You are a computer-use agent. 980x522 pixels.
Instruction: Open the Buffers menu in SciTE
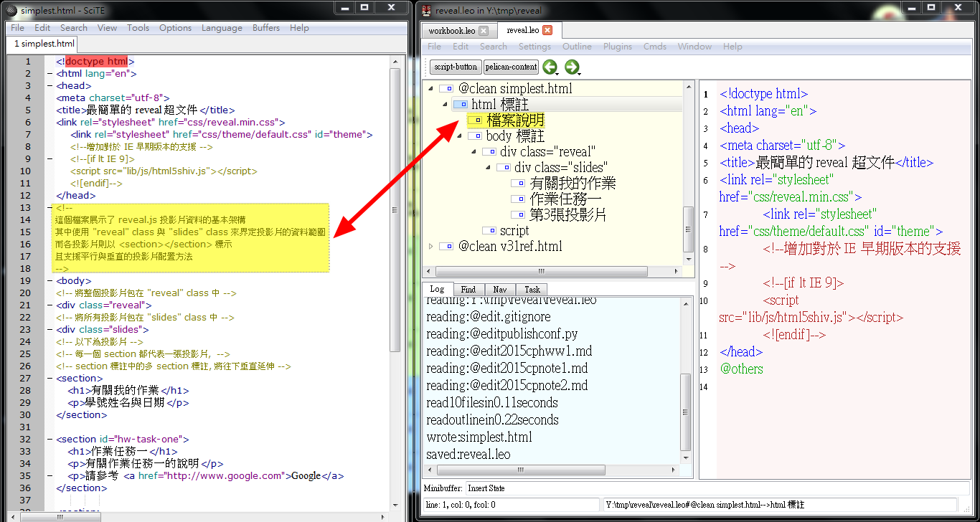click(x=266, y=28)
